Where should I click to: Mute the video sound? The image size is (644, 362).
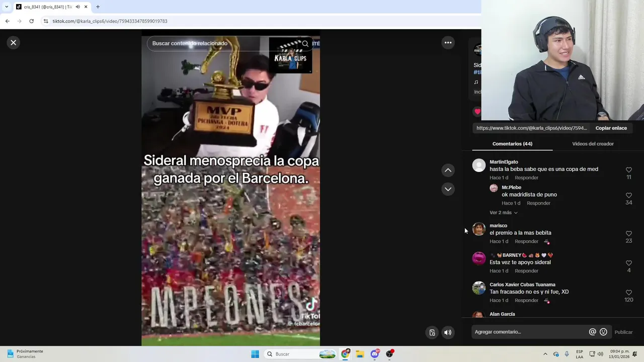click(448, 332)
